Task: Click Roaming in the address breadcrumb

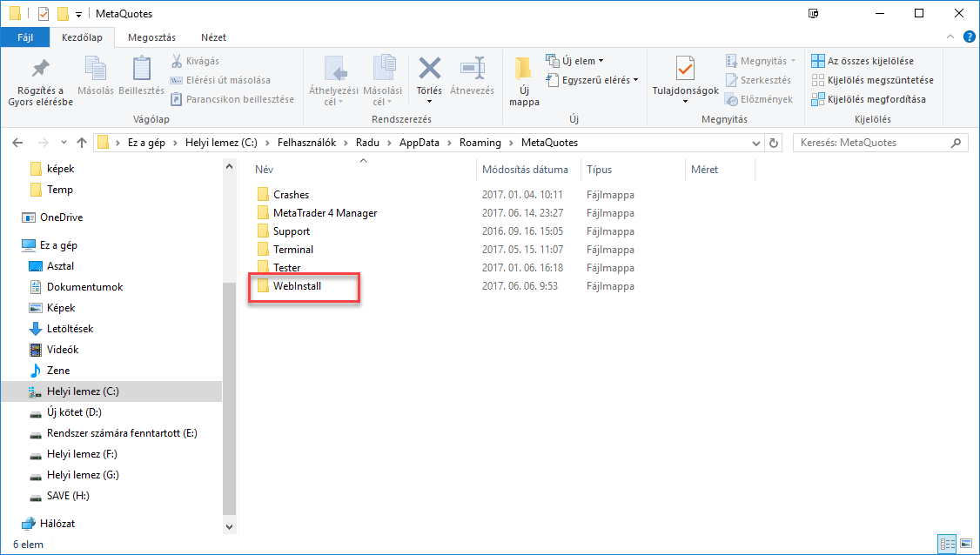Action: tap(480, 143)
